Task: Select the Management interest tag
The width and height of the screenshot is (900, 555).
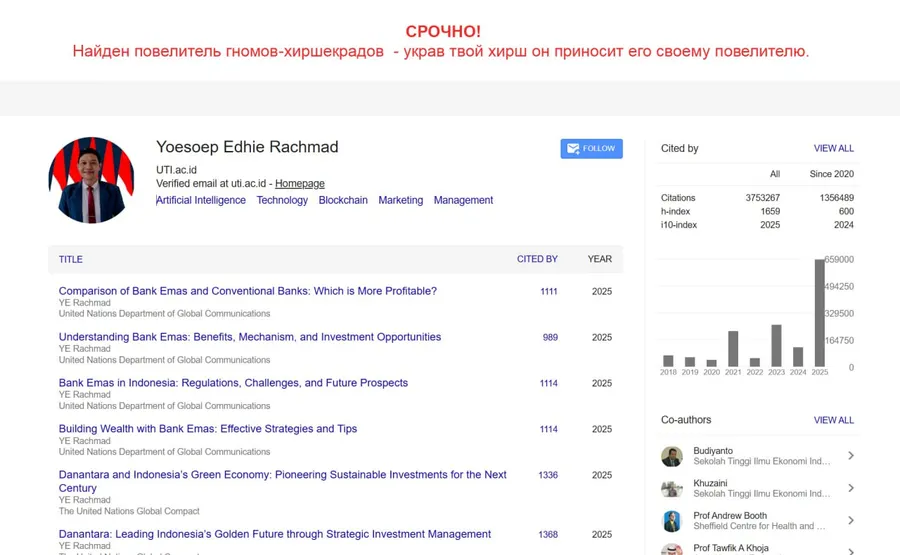Action: (463, 200)
